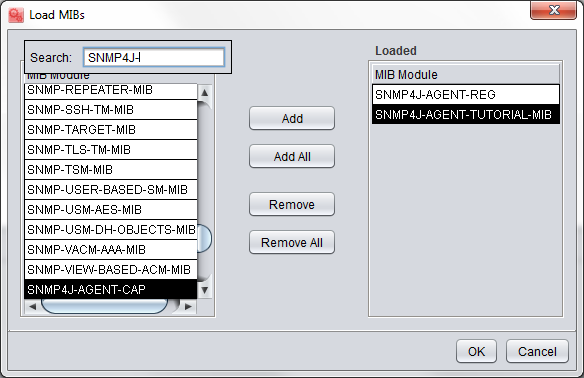Image resolution: width=584 pixels, height=378 pixels.
Task: Select SNMP-TARGET-MIB row
Action: [x=111, y=130]
